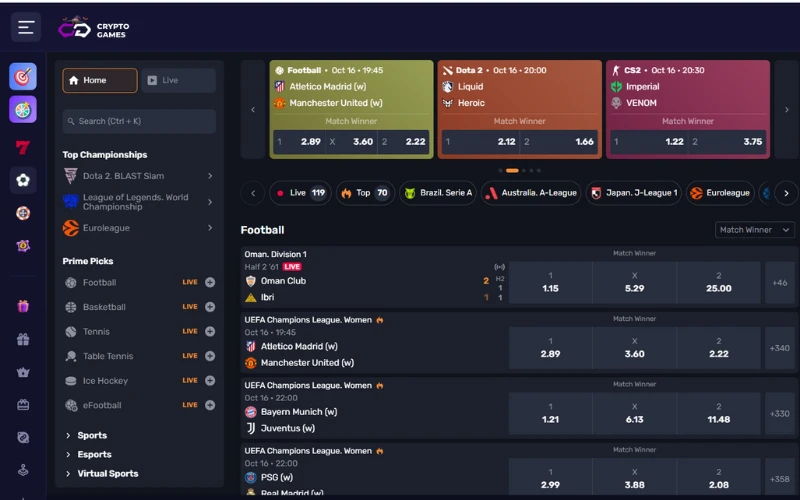The height and width of the screenshot is (500, 800).
Task: Pick Bayern Munich (w) at 1.21
Action: click(551, 414)
